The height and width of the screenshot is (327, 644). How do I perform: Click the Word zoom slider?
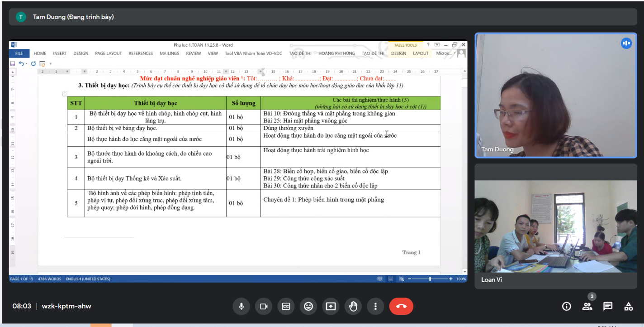point(430,279)
